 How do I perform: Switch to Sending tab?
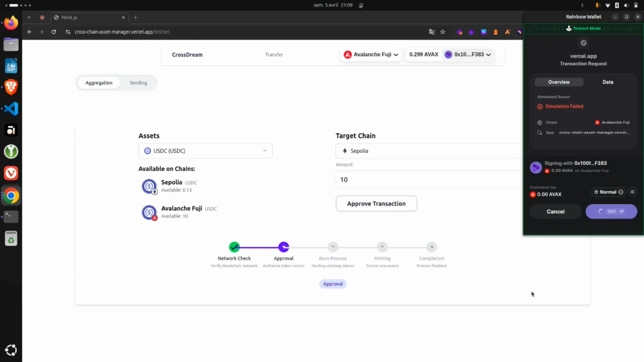[x=138, y=83]
